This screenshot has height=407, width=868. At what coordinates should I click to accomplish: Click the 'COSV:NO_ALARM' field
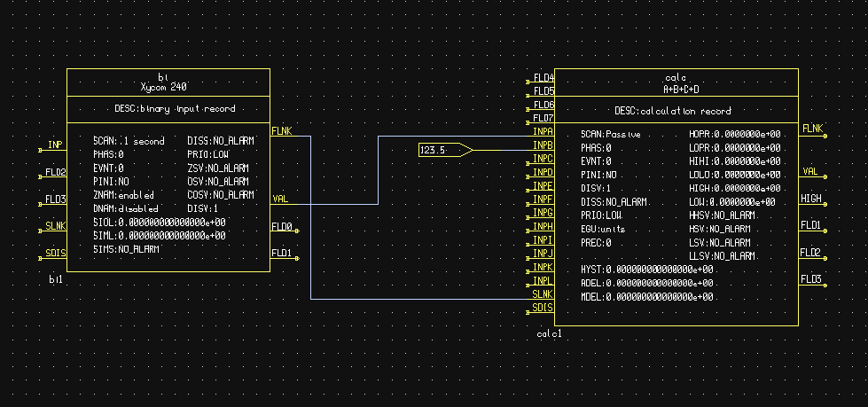pyautogui.click(x=221, y=195)
